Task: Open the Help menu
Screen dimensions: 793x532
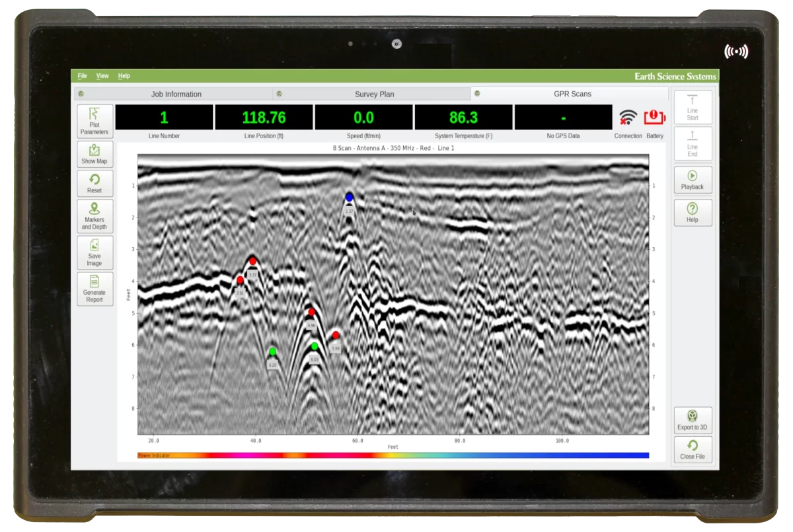Action: [124, 75]
